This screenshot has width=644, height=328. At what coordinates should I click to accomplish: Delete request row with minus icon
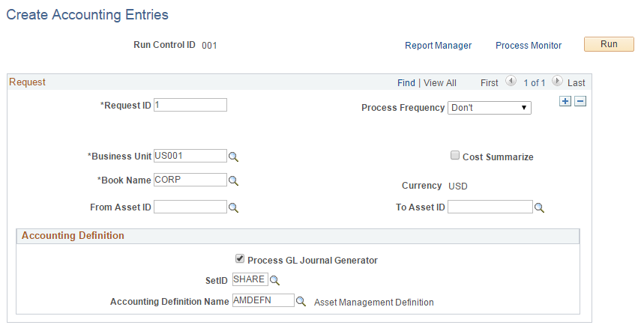click(x=580, y=101)
